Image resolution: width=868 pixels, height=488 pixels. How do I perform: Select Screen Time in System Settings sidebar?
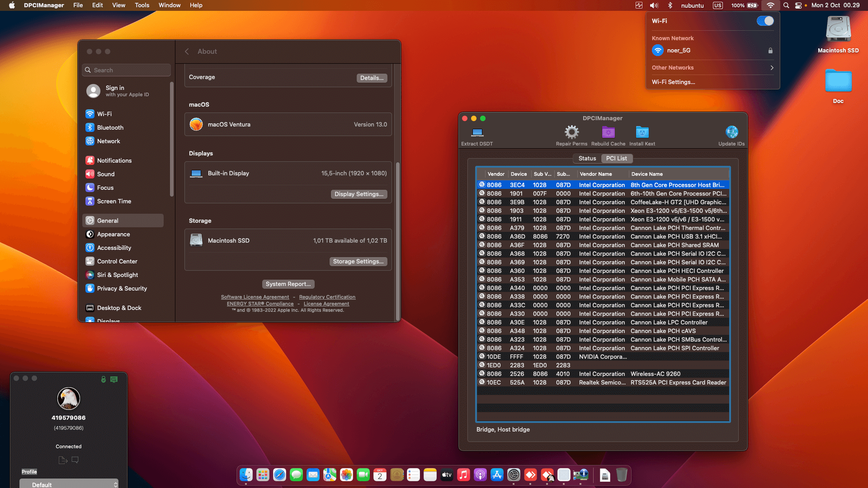(114, 201)
